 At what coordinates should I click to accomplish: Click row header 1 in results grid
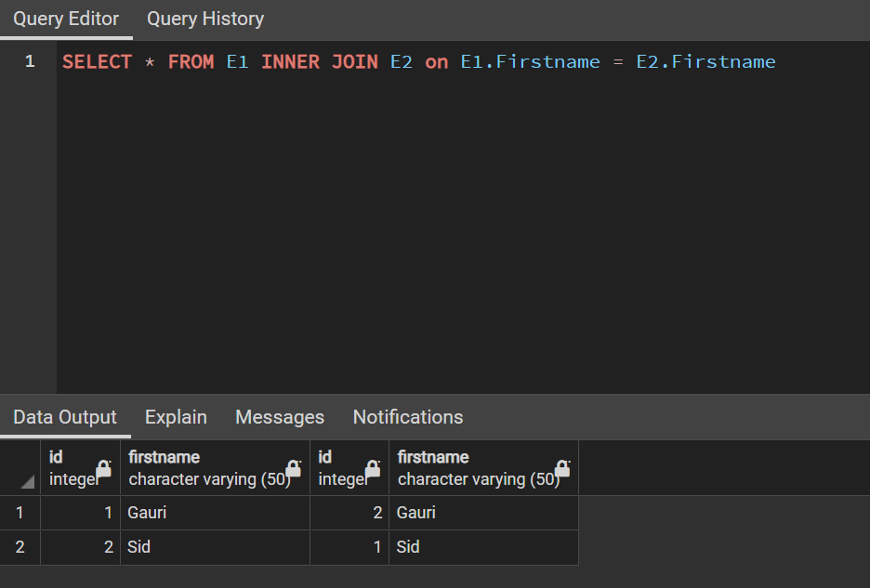click(19, 513)
